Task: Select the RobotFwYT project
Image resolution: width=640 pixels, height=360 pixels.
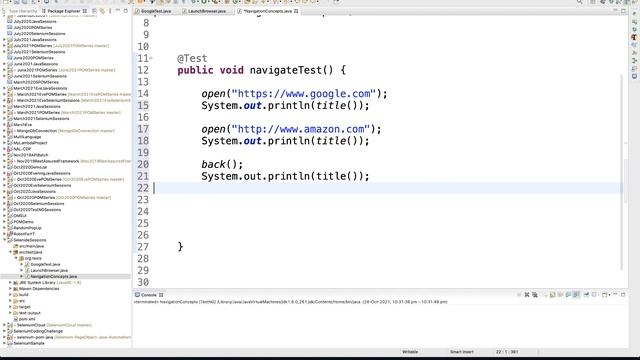Action: 24,234
